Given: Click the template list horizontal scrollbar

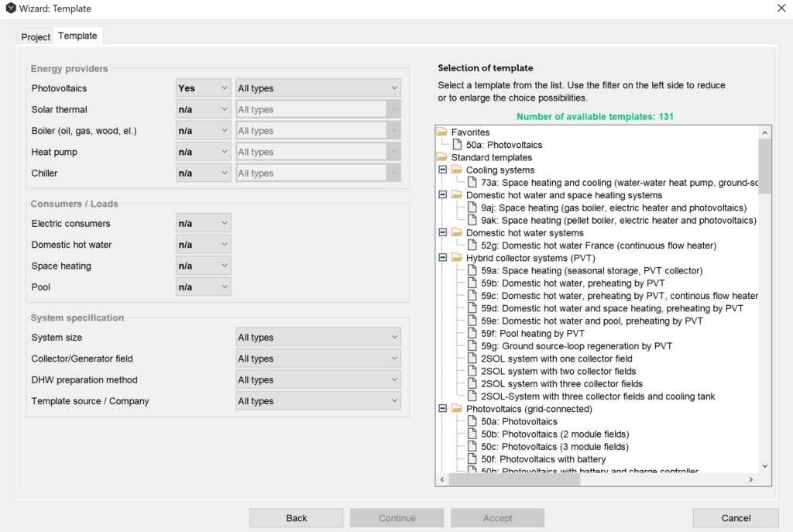Looking at the screenshot, I should [514, 480].
